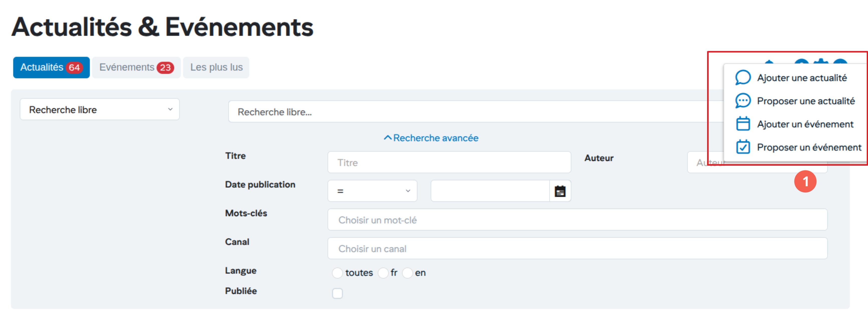Open the date picker calendar icon

pyautogui.click(x=560, y=191)
